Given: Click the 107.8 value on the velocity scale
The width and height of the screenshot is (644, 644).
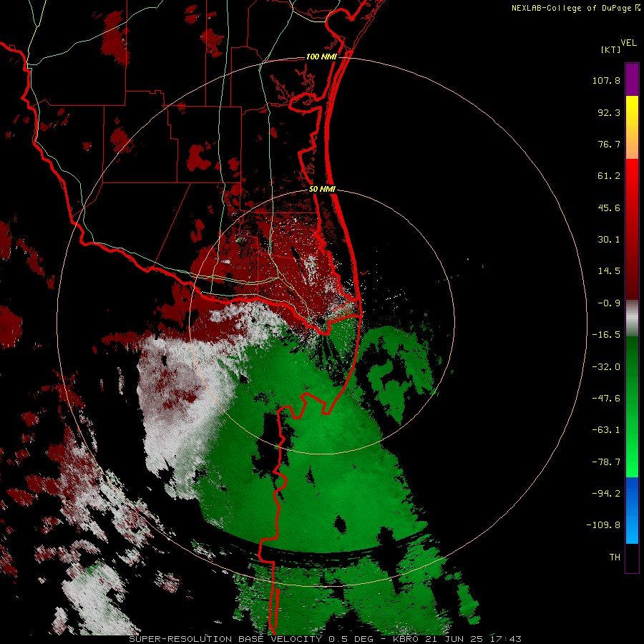Looking at the screenshot, I should pyautogui.click(x=606, y=80).
